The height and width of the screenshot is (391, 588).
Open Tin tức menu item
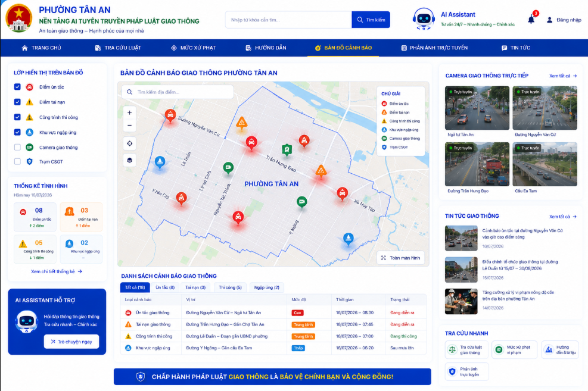516,48
